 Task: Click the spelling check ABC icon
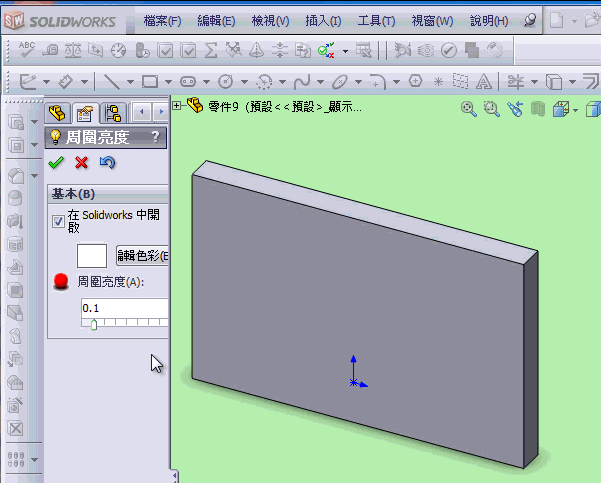pos(26,50)
